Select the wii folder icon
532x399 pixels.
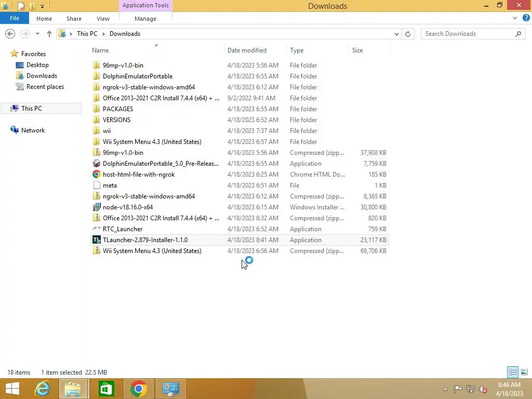click(x=96, y=130)
